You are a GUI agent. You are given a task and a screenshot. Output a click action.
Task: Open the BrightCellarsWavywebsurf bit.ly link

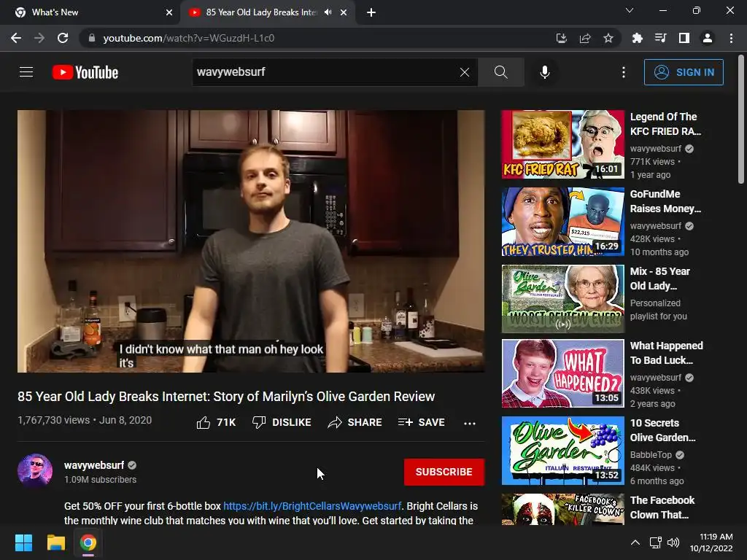(x=312, y=506)
